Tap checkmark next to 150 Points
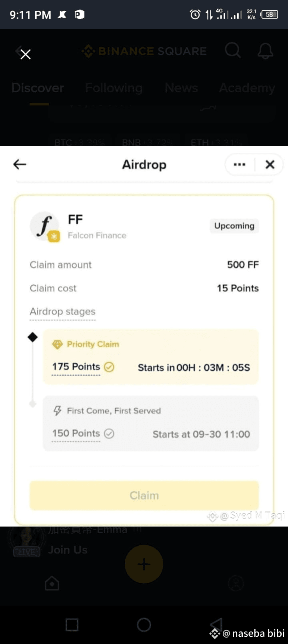The width and height of the screenshot is (288, 644). click(109, 433)
